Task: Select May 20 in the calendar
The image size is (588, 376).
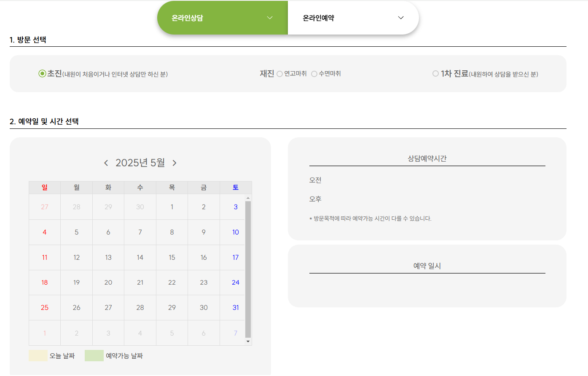Action: coord(108,283)
